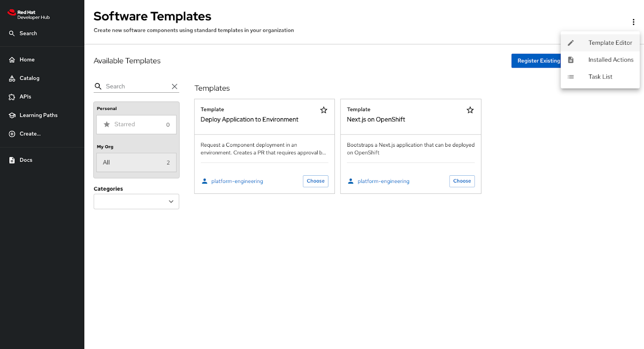Click the Catalog shapes icon
The width and height of the screenshot is (644, 349).
coord(12,78)
